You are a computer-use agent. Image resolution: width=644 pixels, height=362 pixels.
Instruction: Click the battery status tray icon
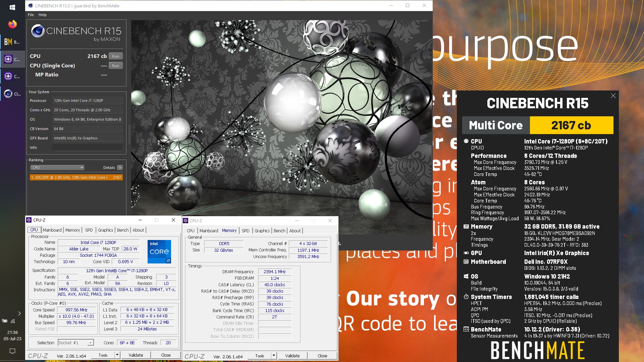tap(5, 321)
